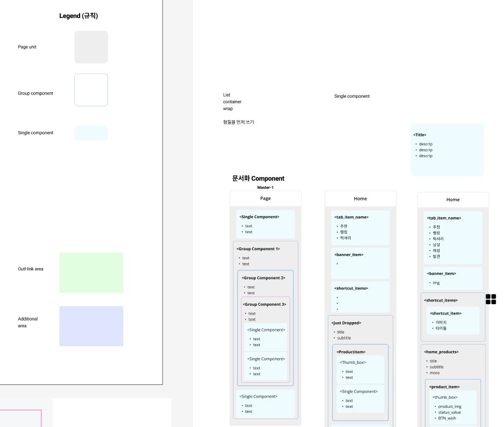Click the <shortcut_item> card with 이미지
The width and height of the screenshot is (504, 427).
click(453, 321)
